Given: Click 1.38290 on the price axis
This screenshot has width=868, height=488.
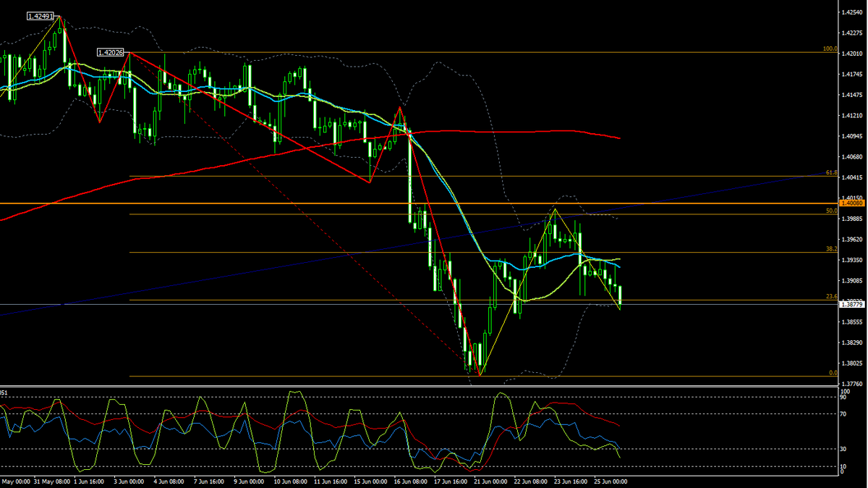Looking at the screenshot, I should tap(852, 342).
